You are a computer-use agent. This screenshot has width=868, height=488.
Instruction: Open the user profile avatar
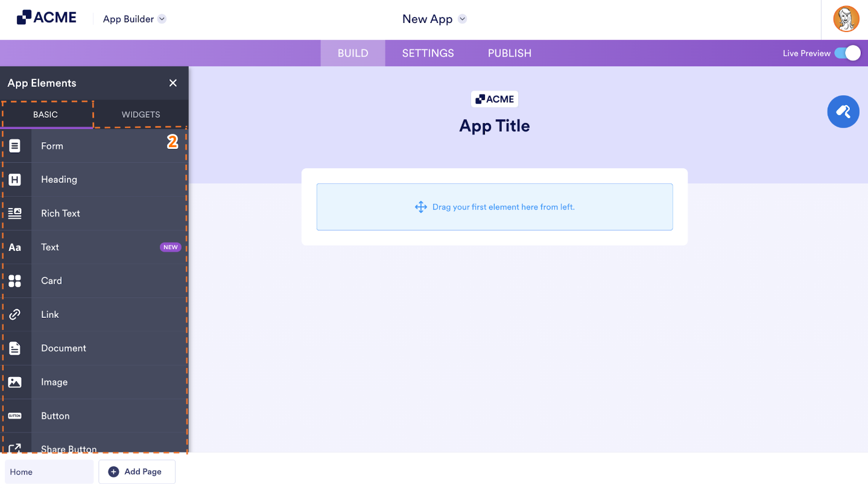click(x=846, y=19)
